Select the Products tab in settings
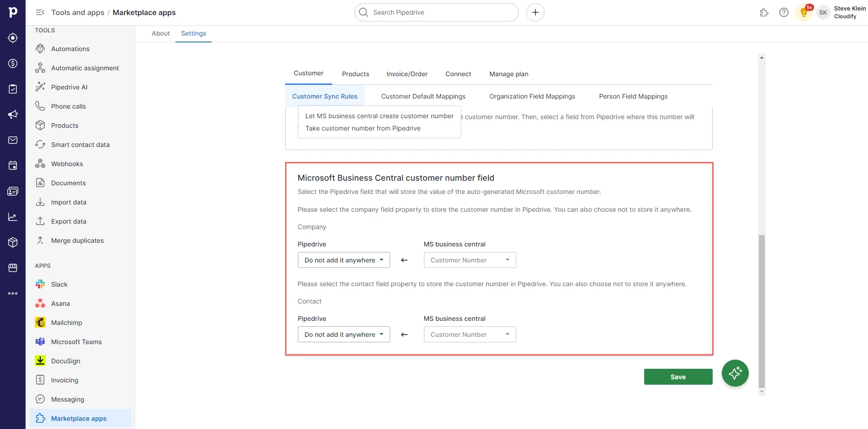This screenshot has width=868, height=429. pos(355,74)
